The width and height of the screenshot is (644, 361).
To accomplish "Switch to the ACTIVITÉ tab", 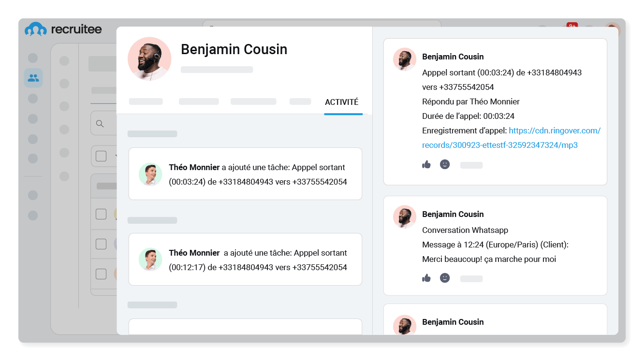I will coord(341,102).
